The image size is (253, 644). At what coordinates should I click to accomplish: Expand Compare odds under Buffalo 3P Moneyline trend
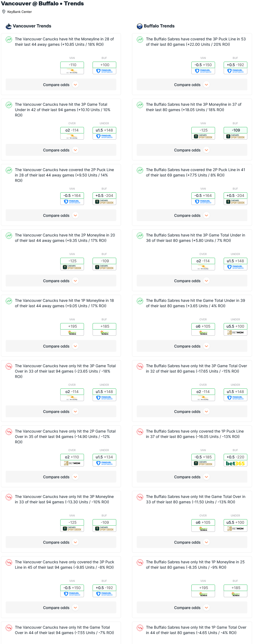coord(192,150)
